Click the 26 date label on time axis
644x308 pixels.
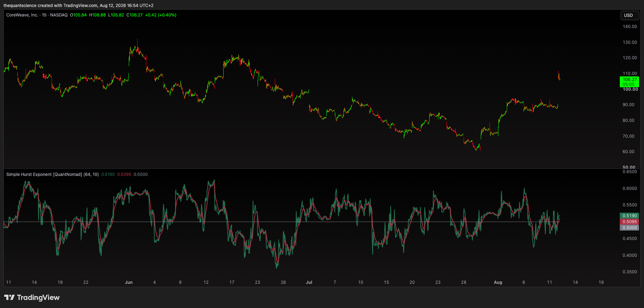pyautogui.click(x=283, y=282)
